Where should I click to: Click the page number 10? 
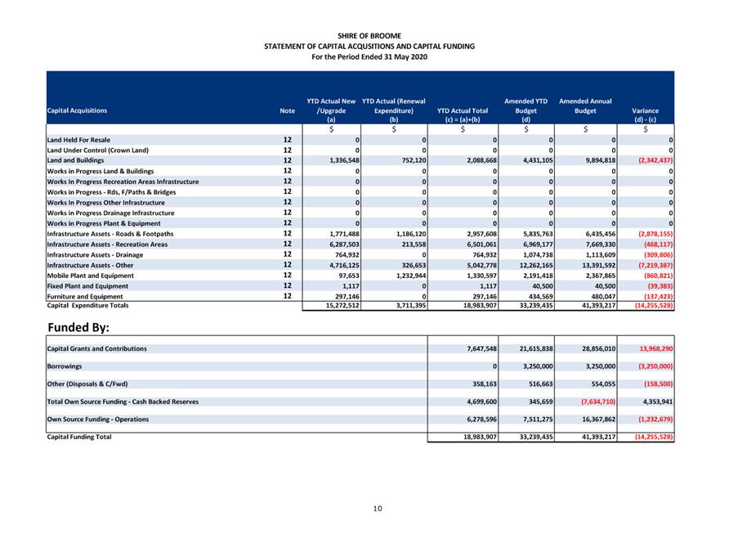pos(378,509)
